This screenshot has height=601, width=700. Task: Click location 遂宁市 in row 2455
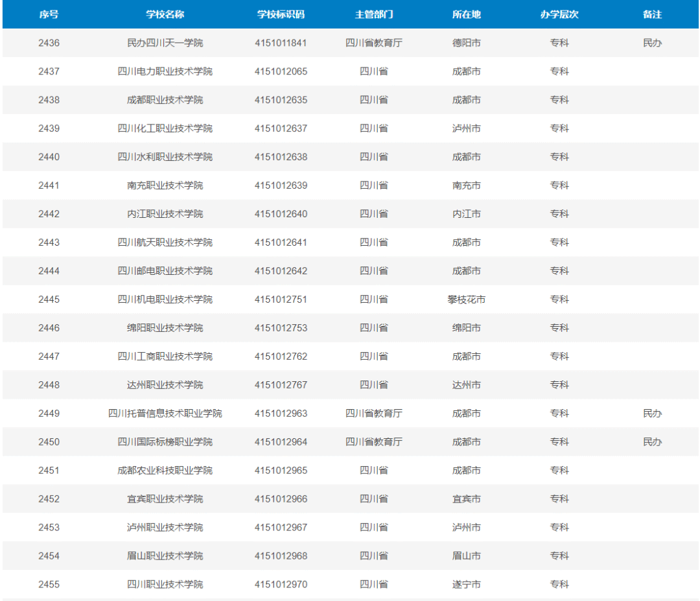pyautogui.click(x=467, y=585)
